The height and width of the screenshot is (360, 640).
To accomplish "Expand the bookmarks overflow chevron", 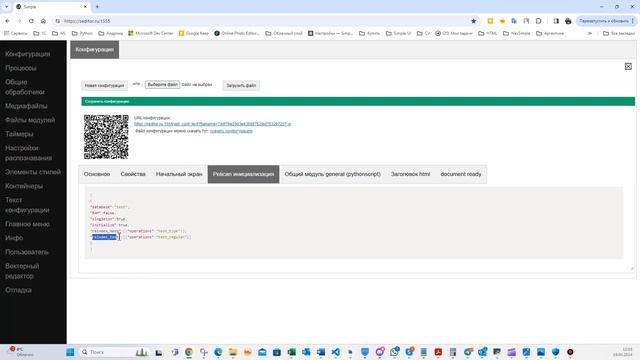I will click(x=590, y=33).
